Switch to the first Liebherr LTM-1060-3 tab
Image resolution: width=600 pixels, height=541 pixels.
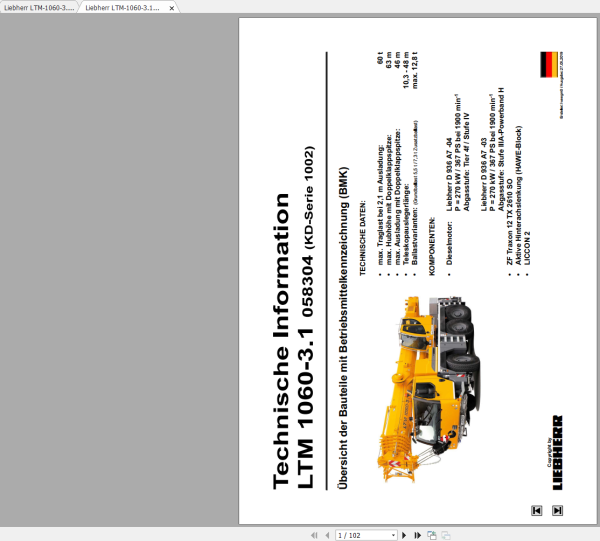tap(39, 8)
